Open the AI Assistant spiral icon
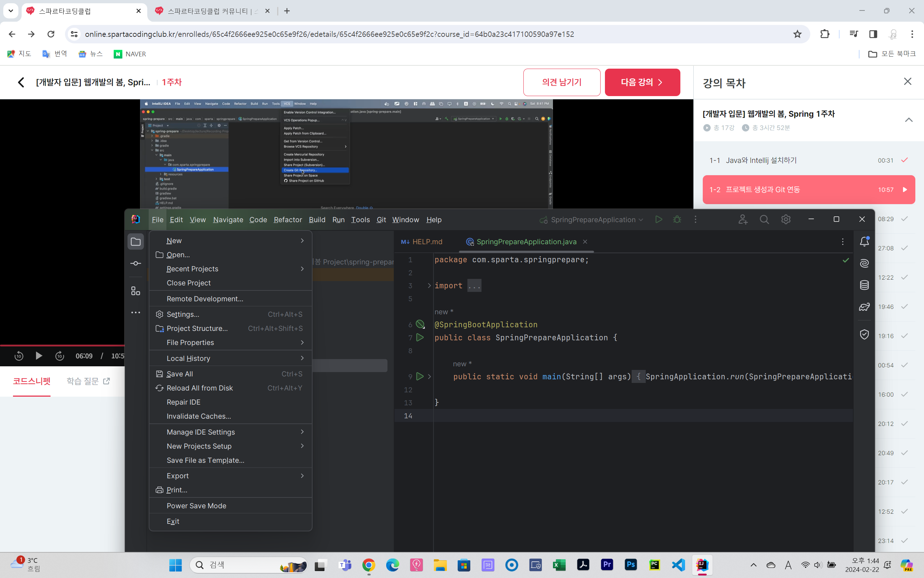The height and width of the screenshot is (578, 924). pos(864,263)
